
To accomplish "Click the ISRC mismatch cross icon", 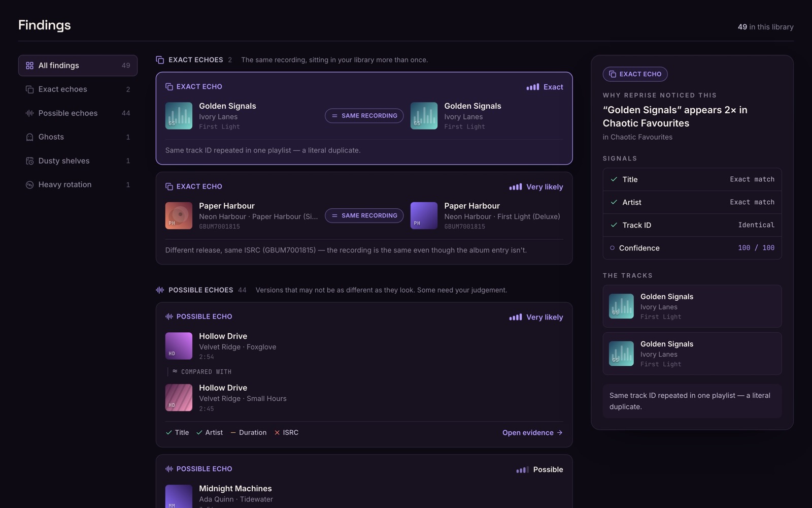I will click(277, 433).
